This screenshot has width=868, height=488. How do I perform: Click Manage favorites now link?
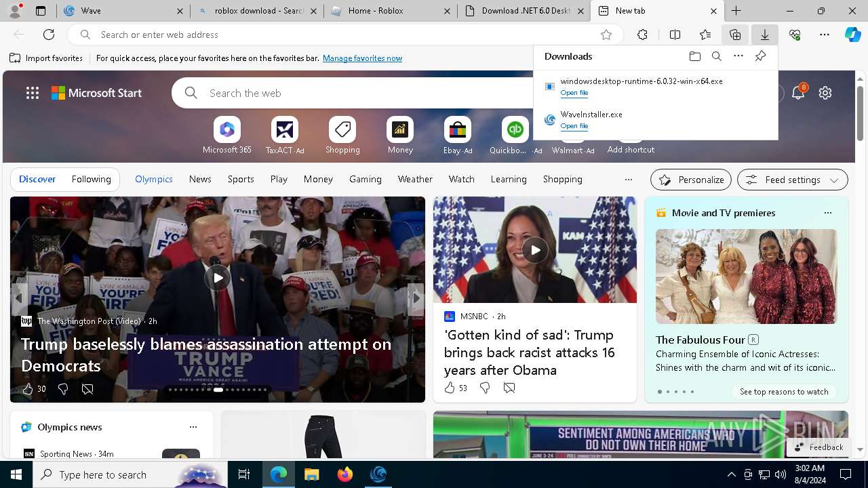[362, 58]
